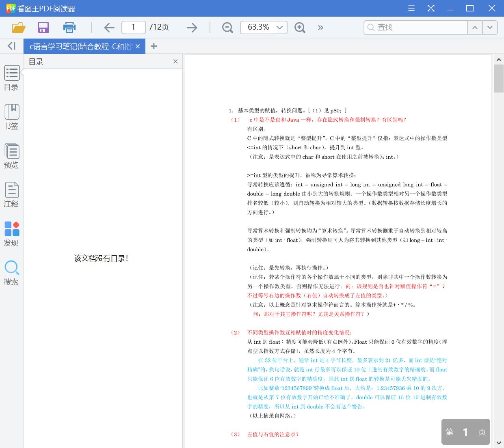This screenshot has width=504, height=448.
Task: Zoom out of the page
Action: pyautogui.click(x=227, y=27)
